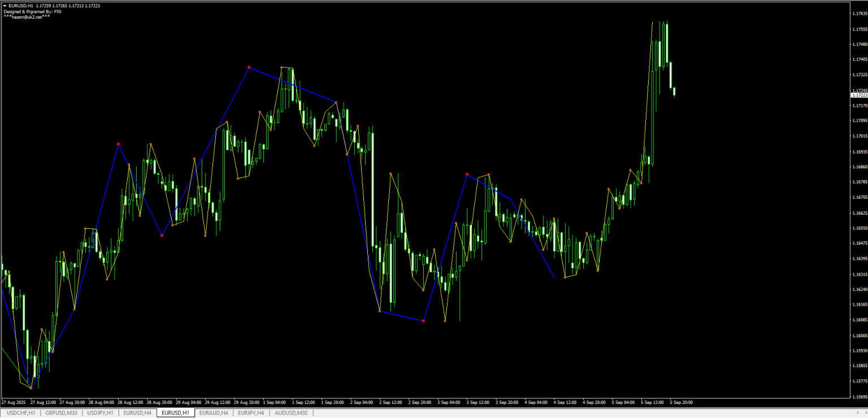Click the 1 Sep 04:00 timeline label
This screenshot has width=868, height=418.
[275, 402]
